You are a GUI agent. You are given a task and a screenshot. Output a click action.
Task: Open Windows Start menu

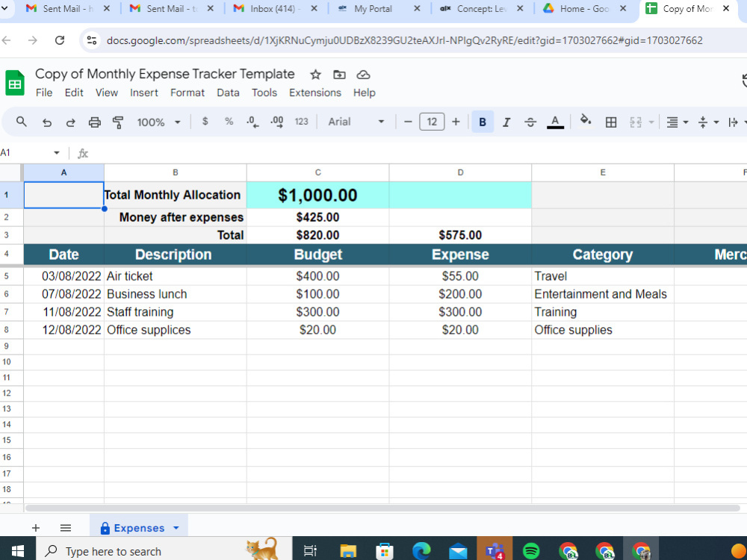pyautogui.click(x=18, y=551)
